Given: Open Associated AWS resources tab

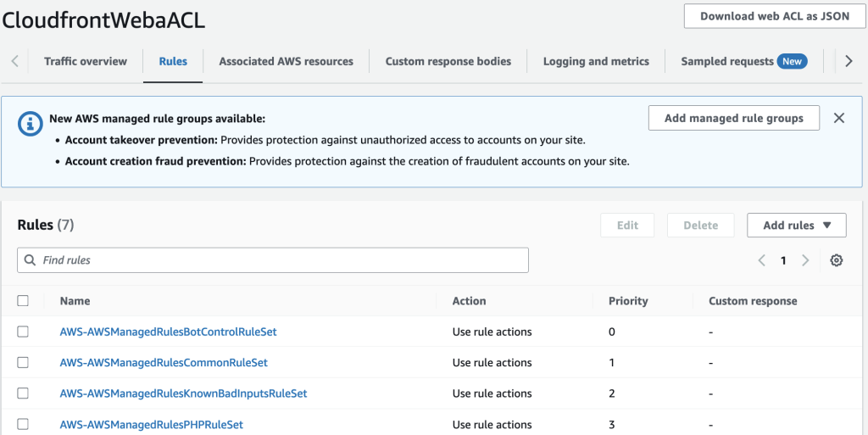Looking at the screenshot, I should pos(286,61).
